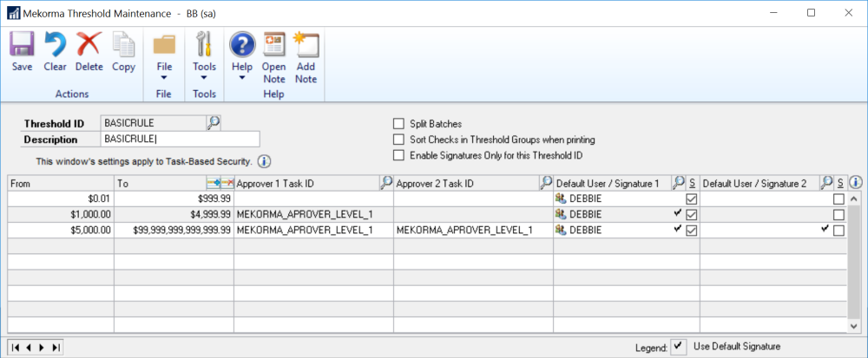Select the $99,999,999,999,999.99 To cell
The image size is (868, 358).
tap(174, 231)
